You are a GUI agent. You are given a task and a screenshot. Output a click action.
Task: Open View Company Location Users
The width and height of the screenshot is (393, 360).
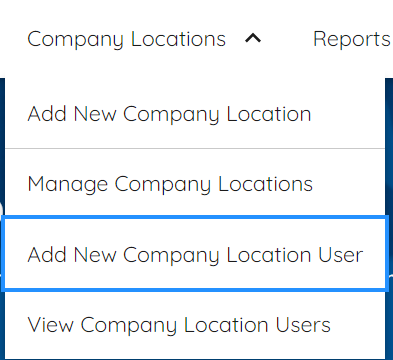click(x=195, y=325)
